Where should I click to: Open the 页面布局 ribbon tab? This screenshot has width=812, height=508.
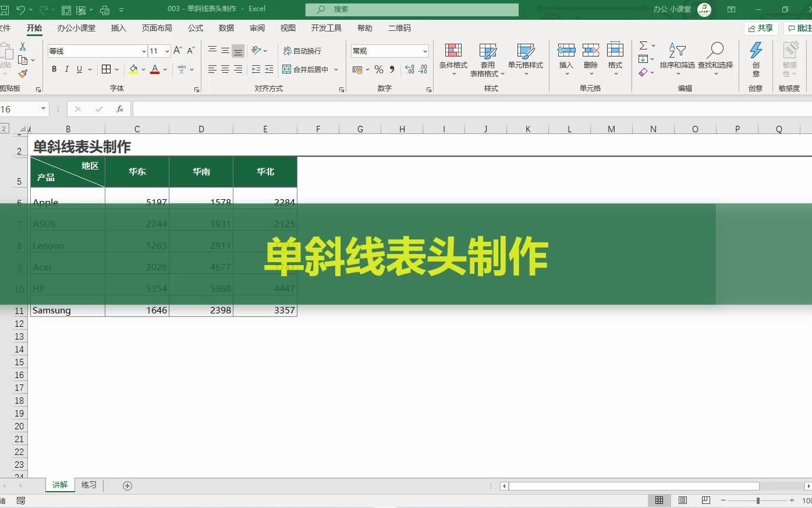point(157,28)
